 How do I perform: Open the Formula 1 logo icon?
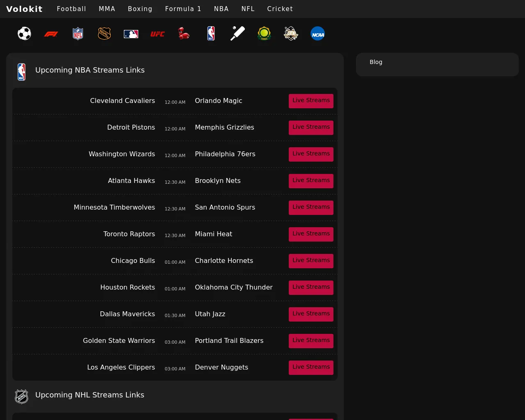pos(51,34)
